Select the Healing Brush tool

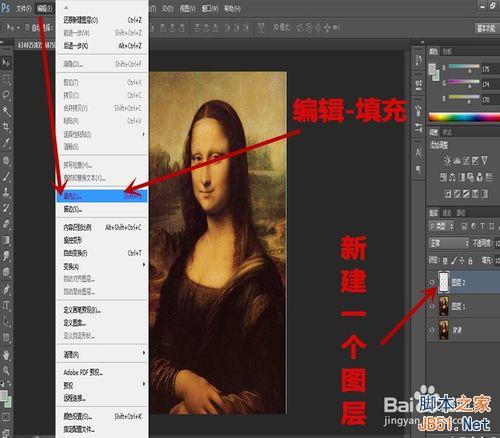(x=6, y=160)
